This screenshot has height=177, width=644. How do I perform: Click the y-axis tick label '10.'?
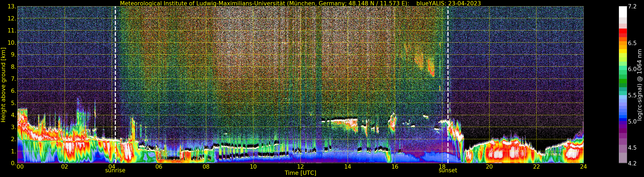click(12, 43)
